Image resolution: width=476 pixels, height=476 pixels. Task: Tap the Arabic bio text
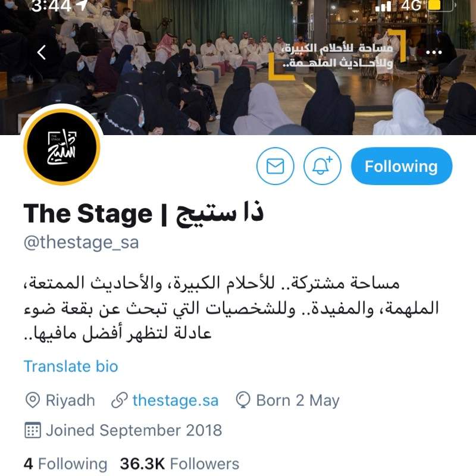tap(231, 308)
